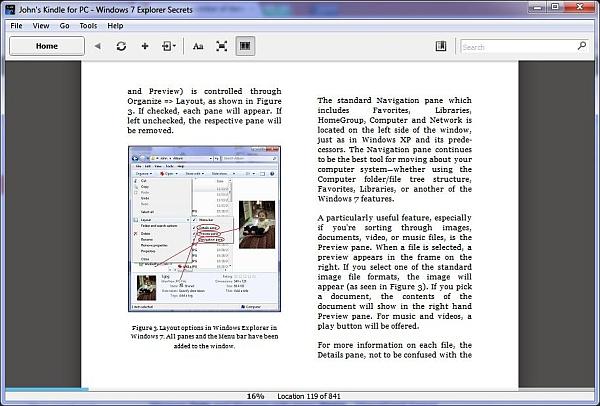Toggle full screen view icon
Viewport: 600px width, 406px height.
[222, 46]
